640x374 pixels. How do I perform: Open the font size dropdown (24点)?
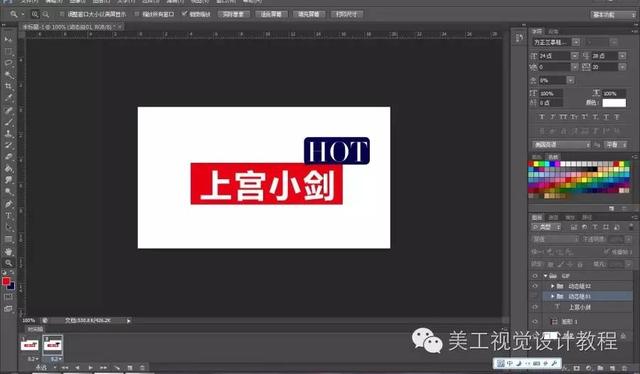pyautogui.click(x=575, y=56)
